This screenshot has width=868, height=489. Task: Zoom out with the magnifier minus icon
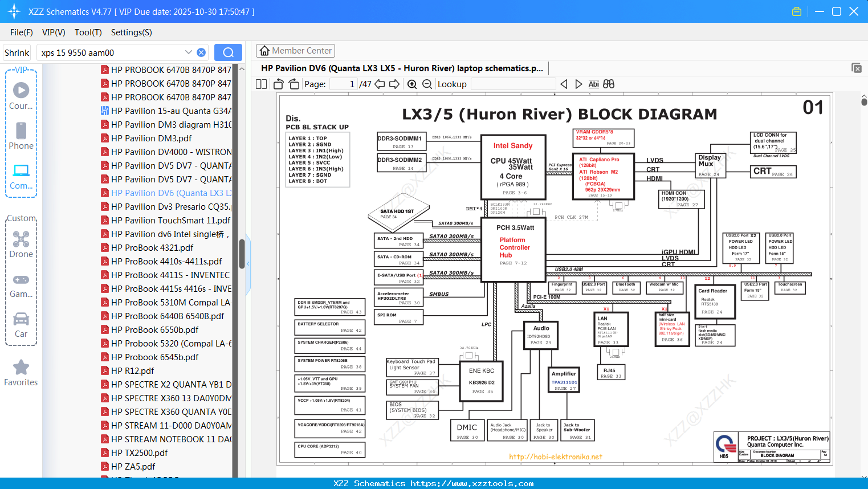427,84
